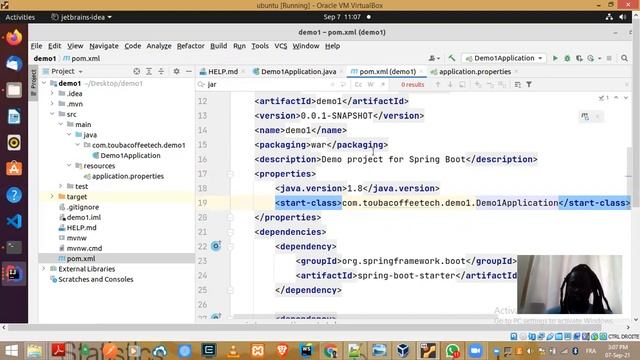Open the File menu
640x360 pixels.
36,46
